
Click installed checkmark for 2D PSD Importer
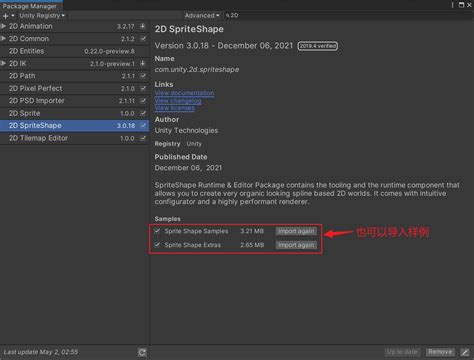pos(143,101)
